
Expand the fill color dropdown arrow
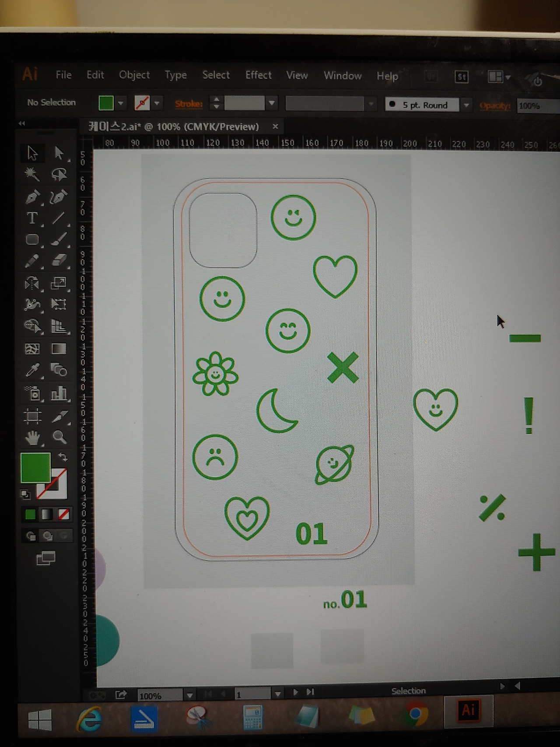pos(121,103)
